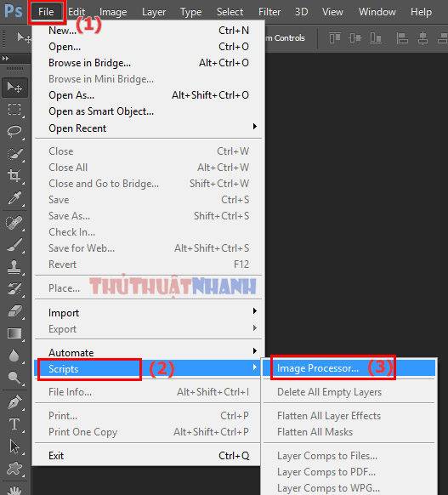Activate the Crop tool
Viewport: 448px width, 495px height.
tap(14, 175)
